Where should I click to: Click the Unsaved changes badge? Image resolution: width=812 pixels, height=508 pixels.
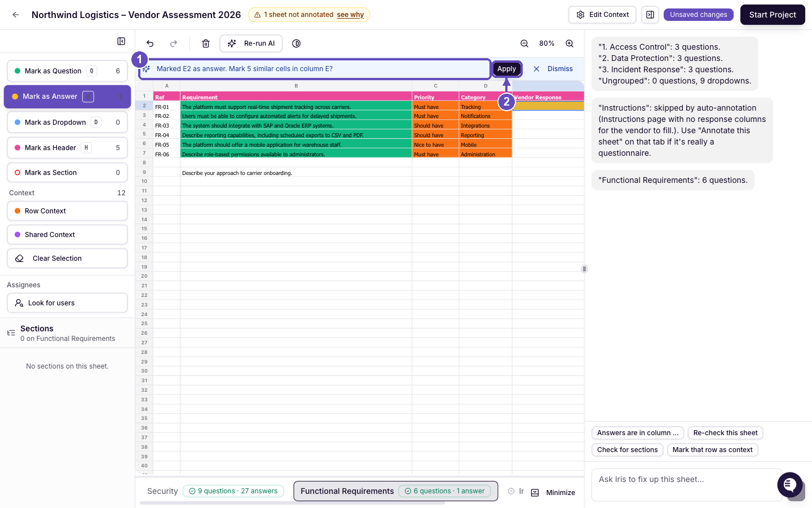(x=699, y=15)
